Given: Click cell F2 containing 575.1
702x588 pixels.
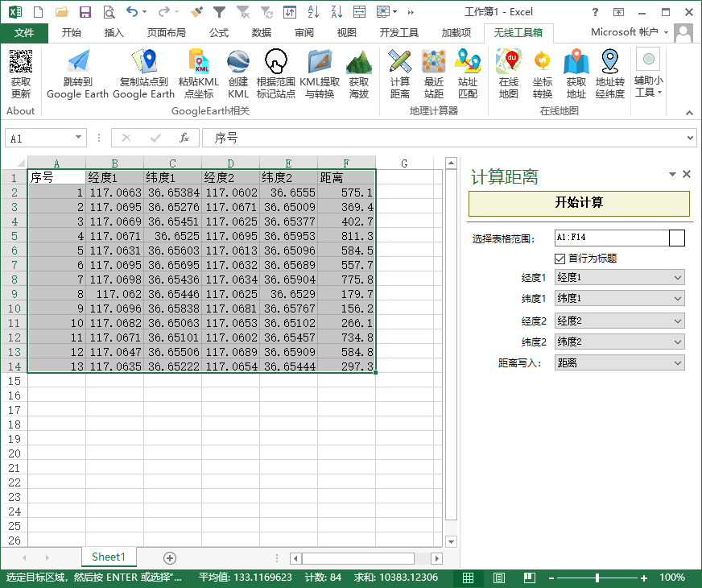Looking at the screenshot, I should point(346,193).
